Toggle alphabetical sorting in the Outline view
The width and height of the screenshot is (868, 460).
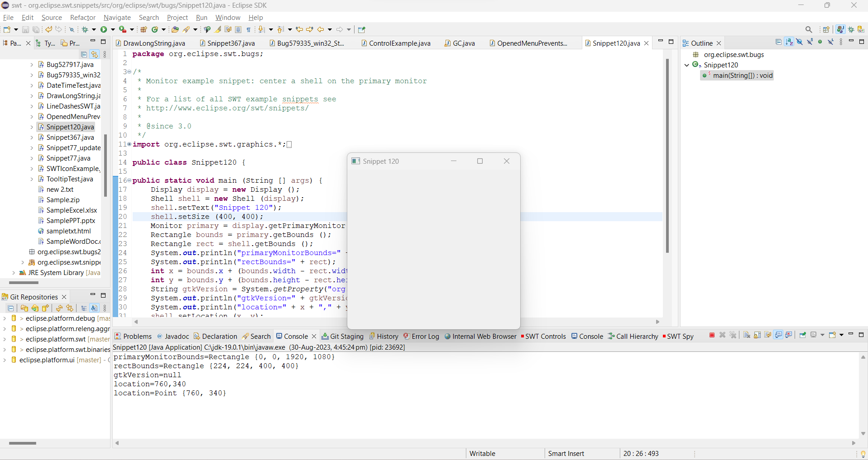(x=789, y=42)
